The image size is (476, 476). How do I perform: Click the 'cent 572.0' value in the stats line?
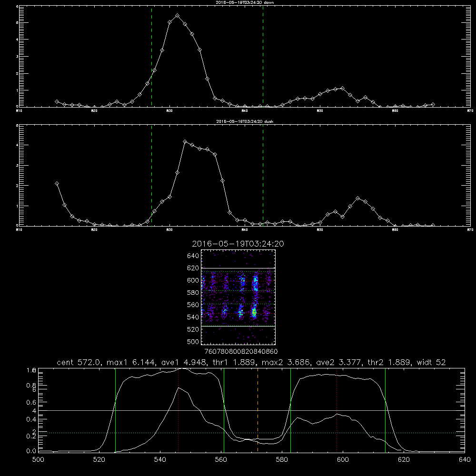pos(79,362)
